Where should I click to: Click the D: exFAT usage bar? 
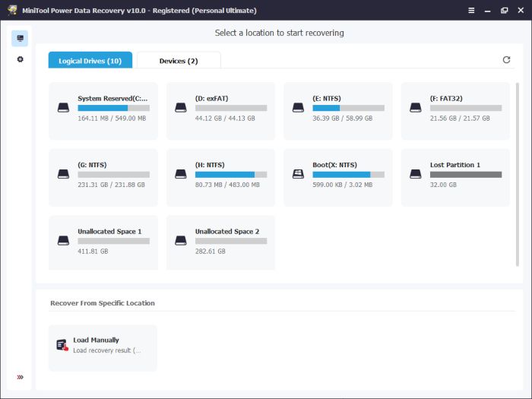[231, 108]
